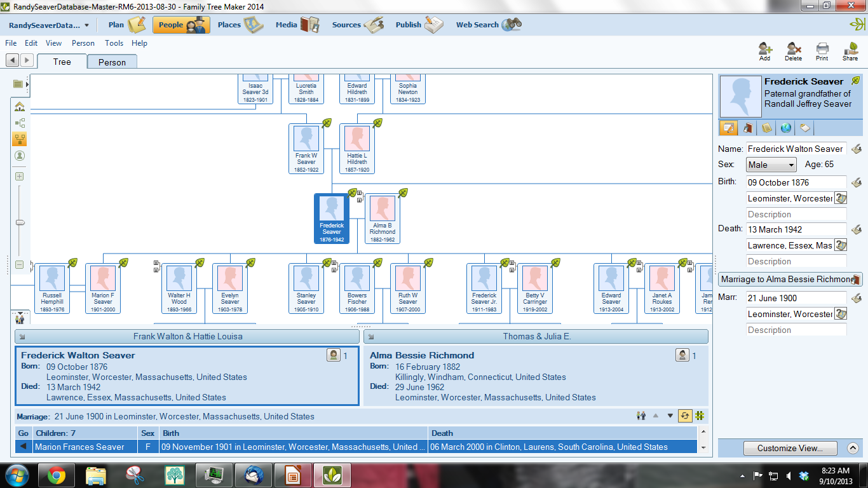
Task: Expand Thomas & Julia E. parents bar
Action: (536, 336)
